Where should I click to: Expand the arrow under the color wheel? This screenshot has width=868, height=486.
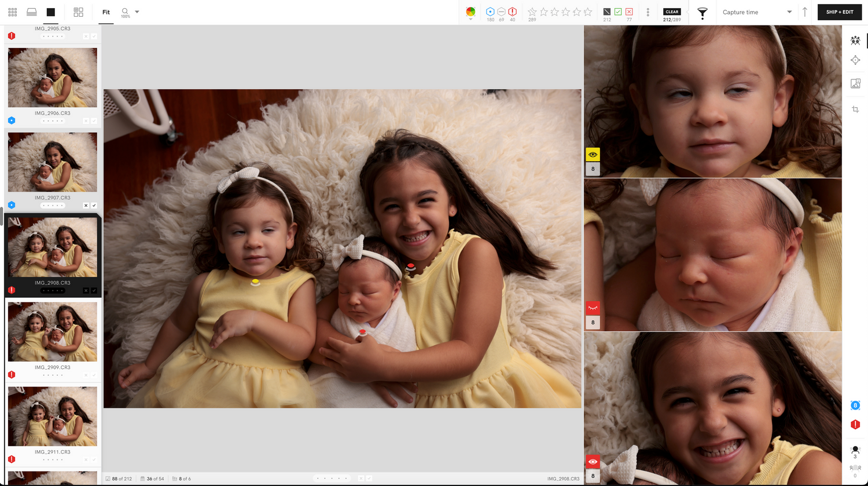tap(470, 20)
